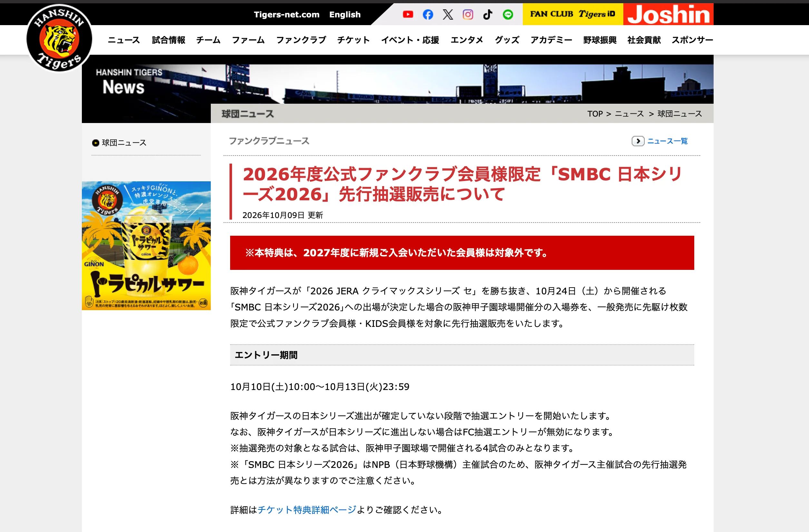809x532 pixels.
Task: Open the FAN CLUB Tigers iD banner
Action: pyautogui.click(x=573, y=14)
